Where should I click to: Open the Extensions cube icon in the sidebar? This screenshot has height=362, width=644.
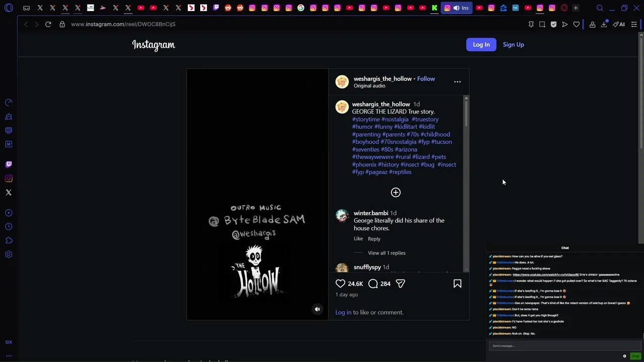[x=9, y=240]
